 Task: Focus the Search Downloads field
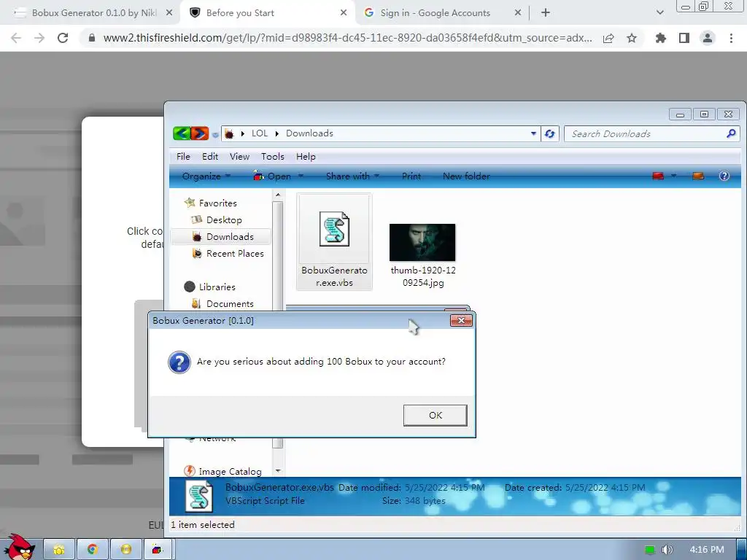(646, 134)
